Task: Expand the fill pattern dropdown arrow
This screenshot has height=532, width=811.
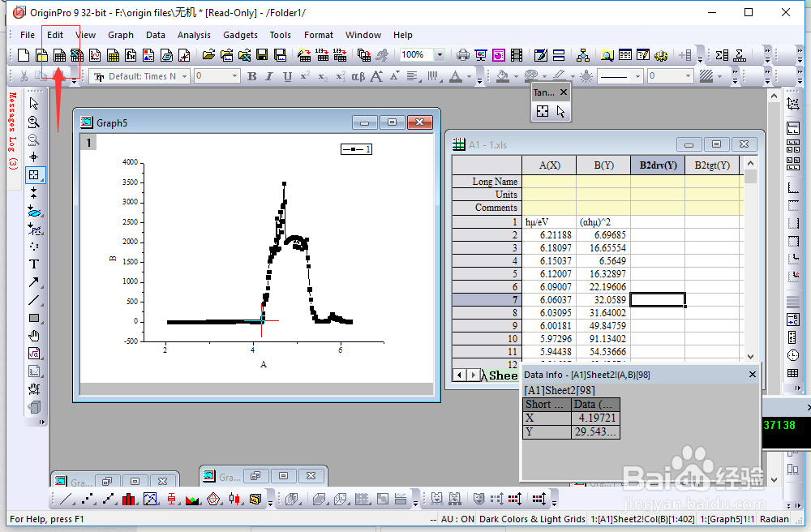Action: (720, 77)
